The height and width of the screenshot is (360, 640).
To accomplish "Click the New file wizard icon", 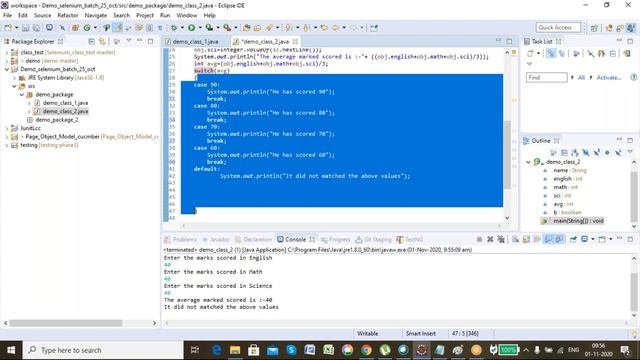I will tap(8, 28).
